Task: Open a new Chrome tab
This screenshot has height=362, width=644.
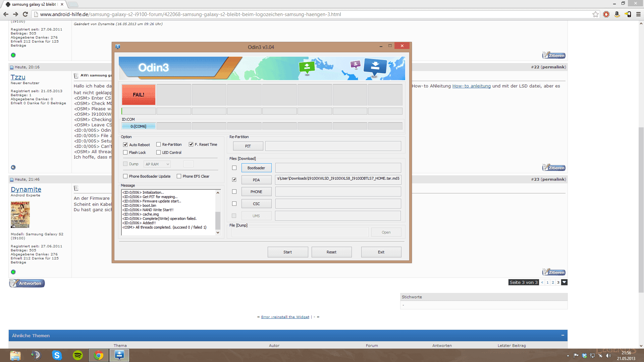Action: coord(73,4)
